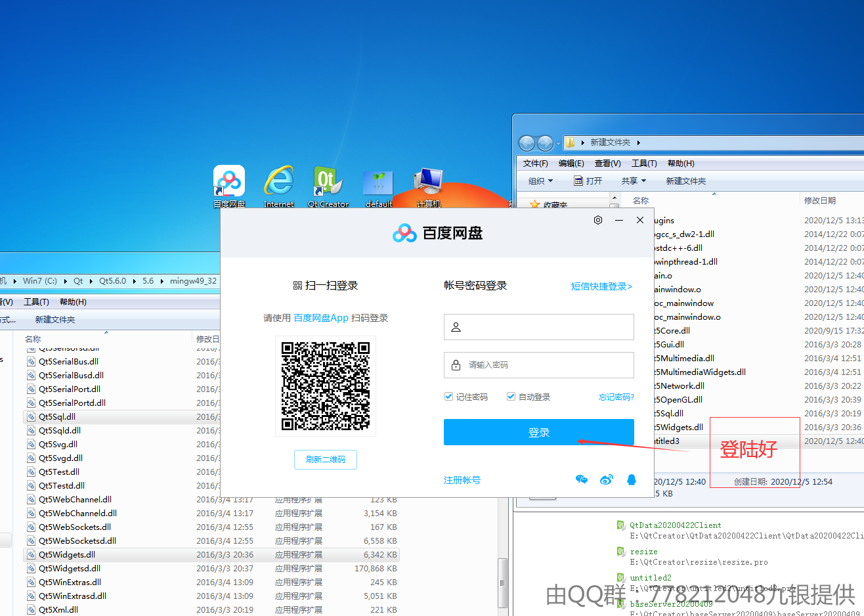Toggle the 自动登录 checkbox
Screen dimensions: 864x616
[x=511, y=397]
